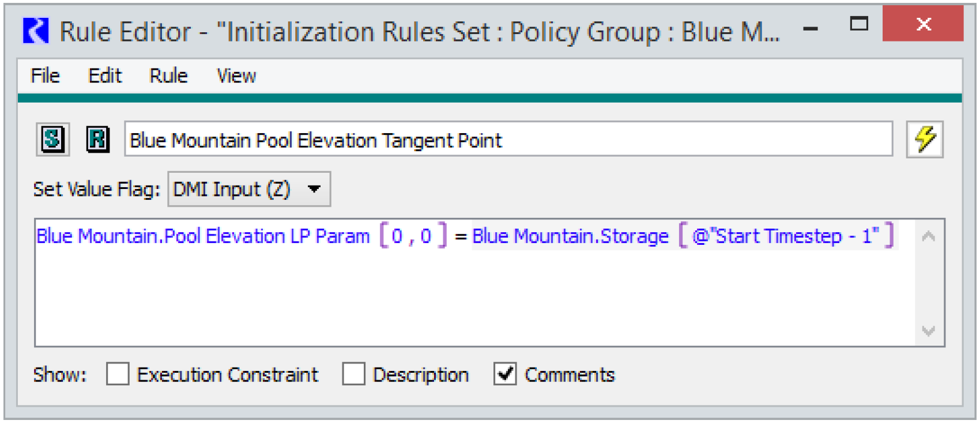Image resolution: width=980 pixels, height=424 pixels.
Task: Click the "Start Timestep - 1" datetime expression
Action: pos(786,236)
